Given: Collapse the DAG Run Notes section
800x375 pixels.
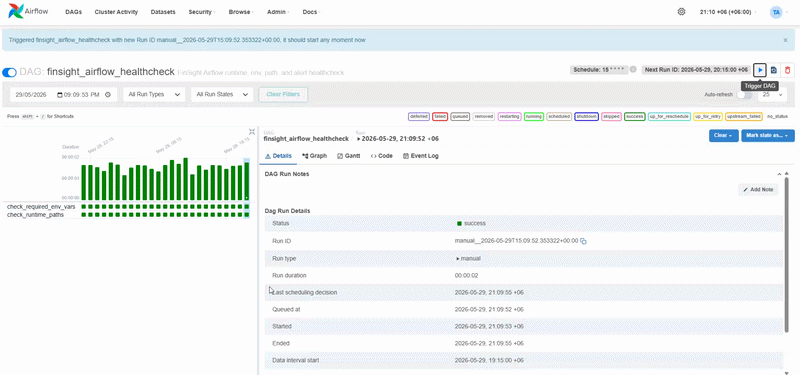Looking at the screenshot, I should click(779, 174).
